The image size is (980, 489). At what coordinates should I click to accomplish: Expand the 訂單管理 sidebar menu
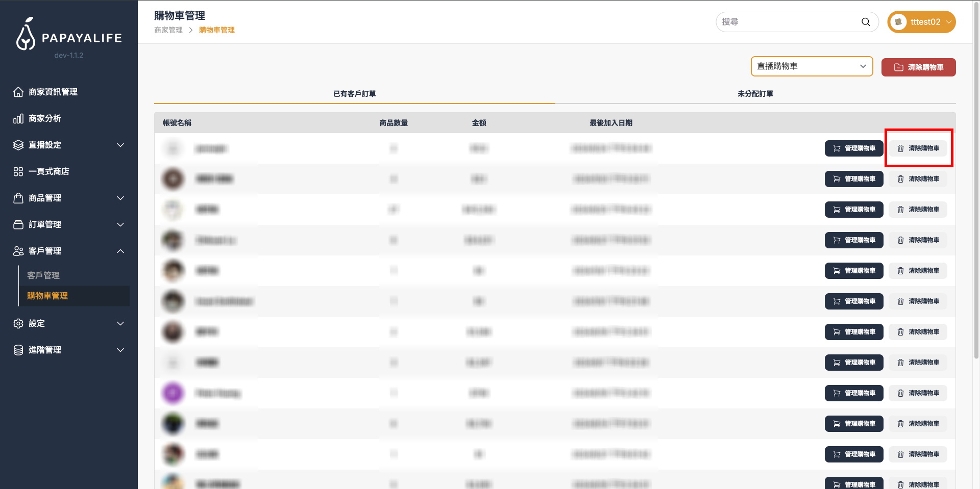pyautogui.click(x=69, y=224)
